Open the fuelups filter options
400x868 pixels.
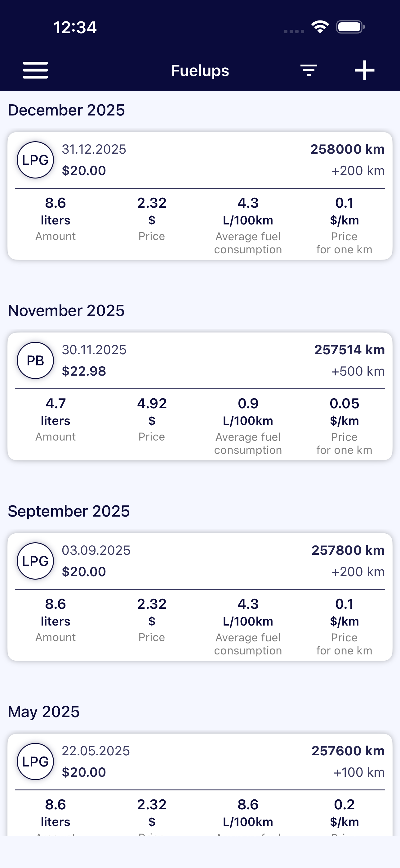click(x=309, y=70)
